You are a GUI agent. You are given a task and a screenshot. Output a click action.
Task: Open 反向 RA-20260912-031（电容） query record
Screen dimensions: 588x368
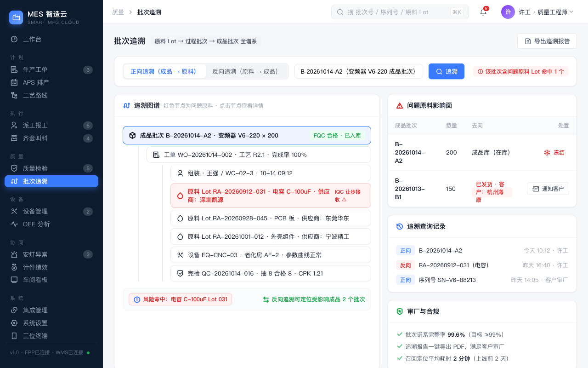[482, 265]
